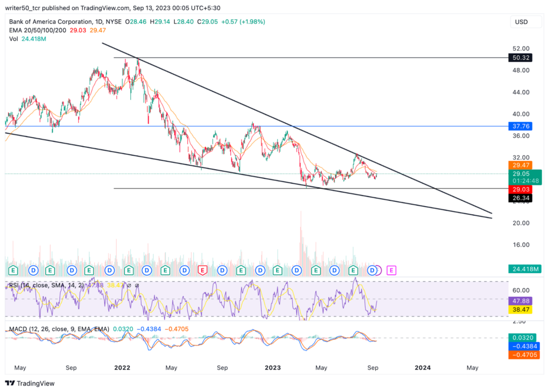The width and height of the screenshot is (549, 392).
Task: Click the blue 37.76 price label
Action: [520, 126]
